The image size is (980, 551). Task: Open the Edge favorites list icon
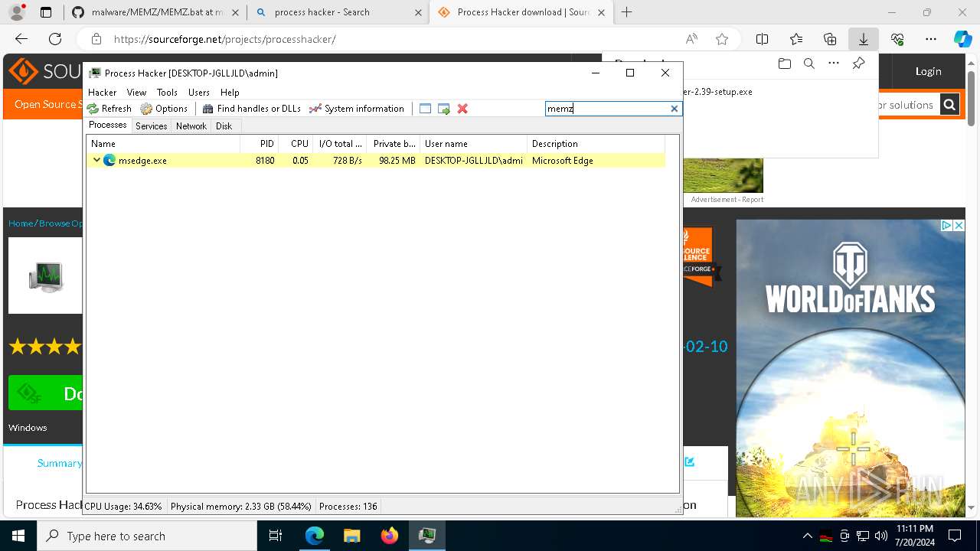click(796, 39)
